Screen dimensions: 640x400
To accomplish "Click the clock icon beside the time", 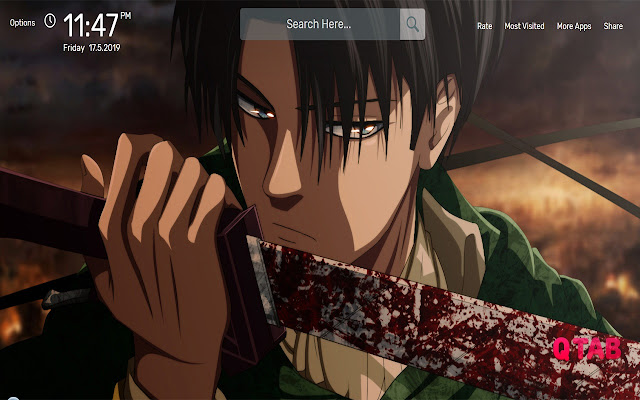I will [x=50, y=20].
